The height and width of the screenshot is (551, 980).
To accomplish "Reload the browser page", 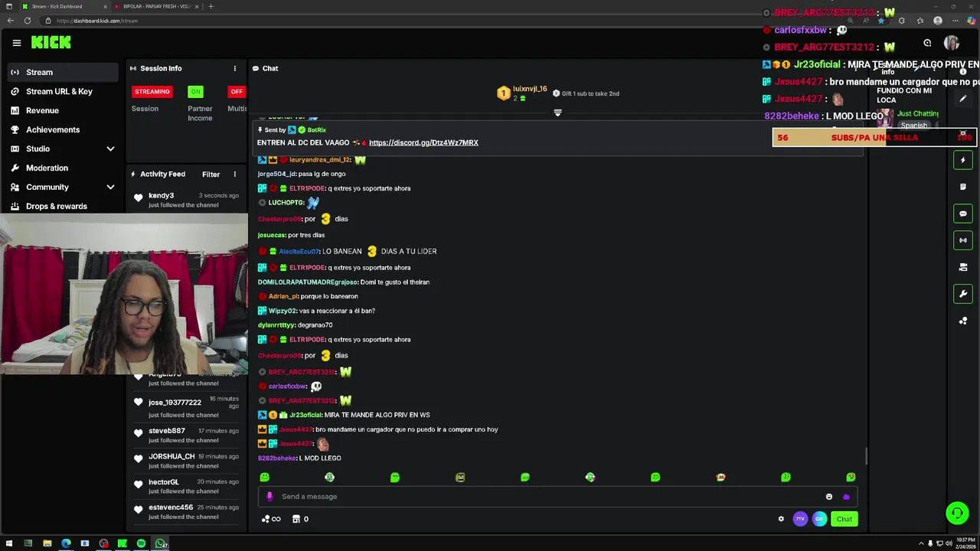I will (x=28, y=21).
